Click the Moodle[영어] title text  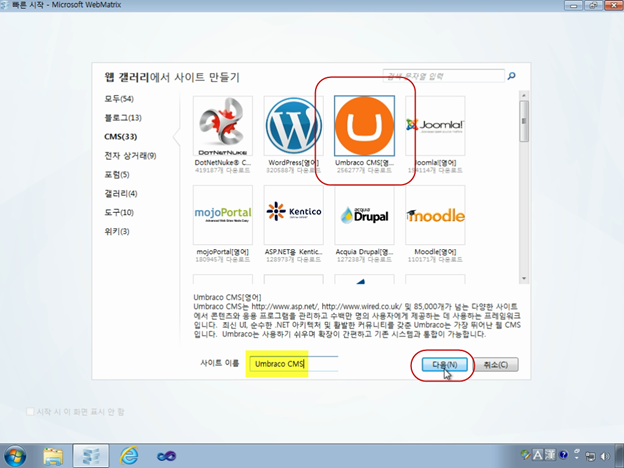click(435, 252)
